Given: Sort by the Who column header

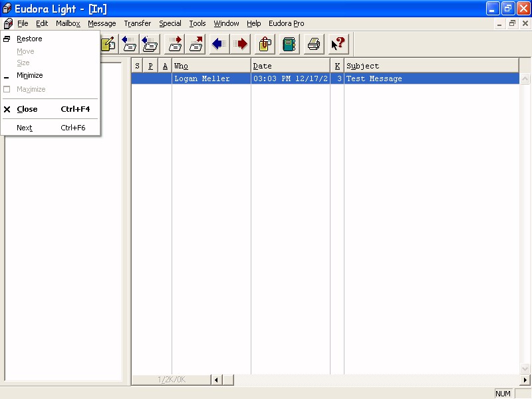Looking at the screenshot, I should (211, 66).
